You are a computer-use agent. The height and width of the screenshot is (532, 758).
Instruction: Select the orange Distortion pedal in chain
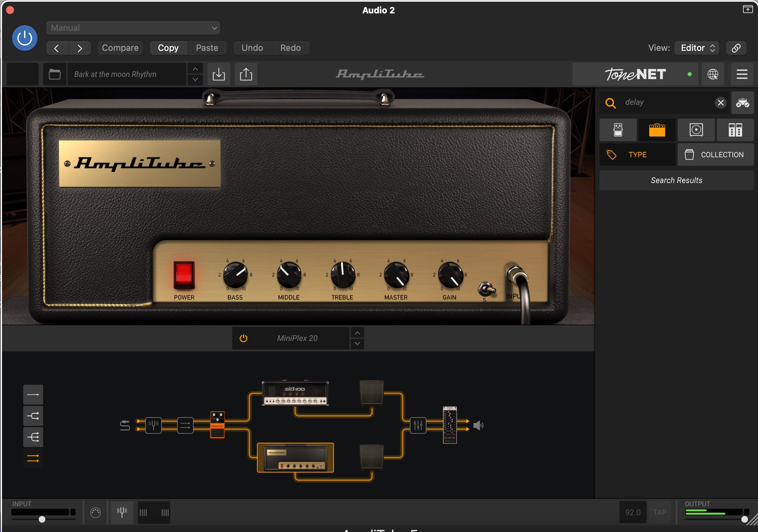pos(217,425)
